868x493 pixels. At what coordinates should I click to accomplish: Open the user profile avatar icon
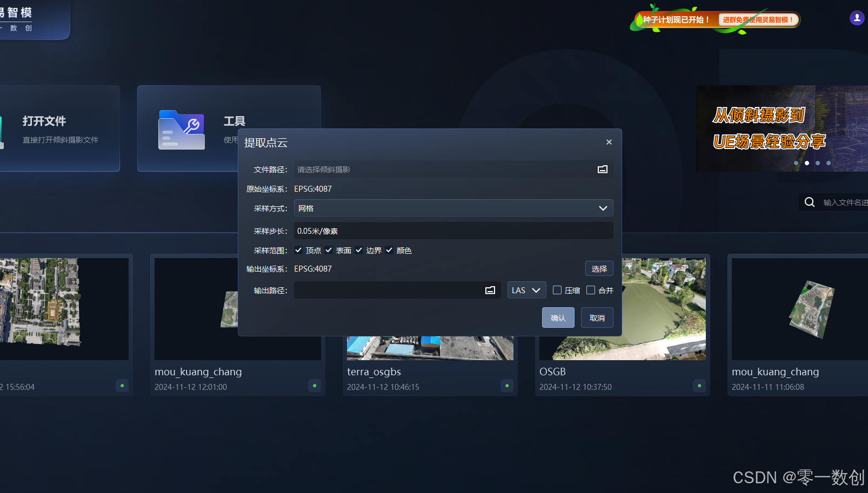(x=857, y=18)
